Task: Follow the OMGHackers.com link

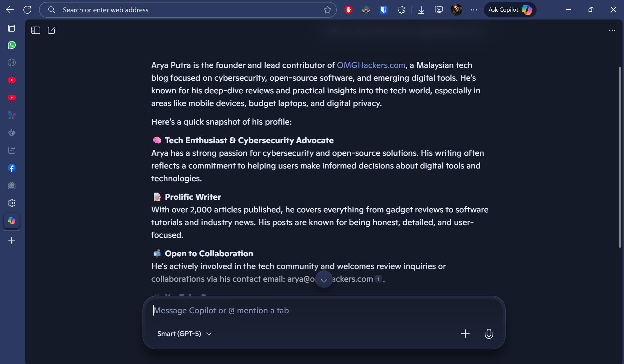Action: [371, 65]
